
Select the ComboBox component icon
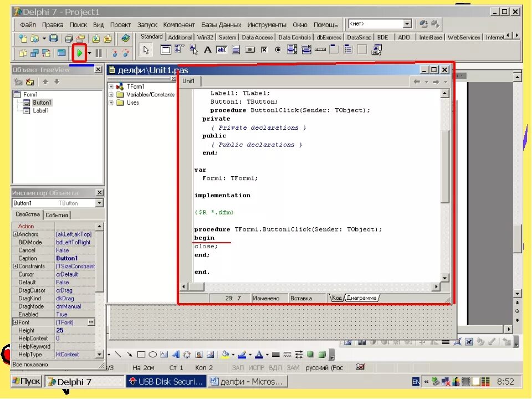306,49
